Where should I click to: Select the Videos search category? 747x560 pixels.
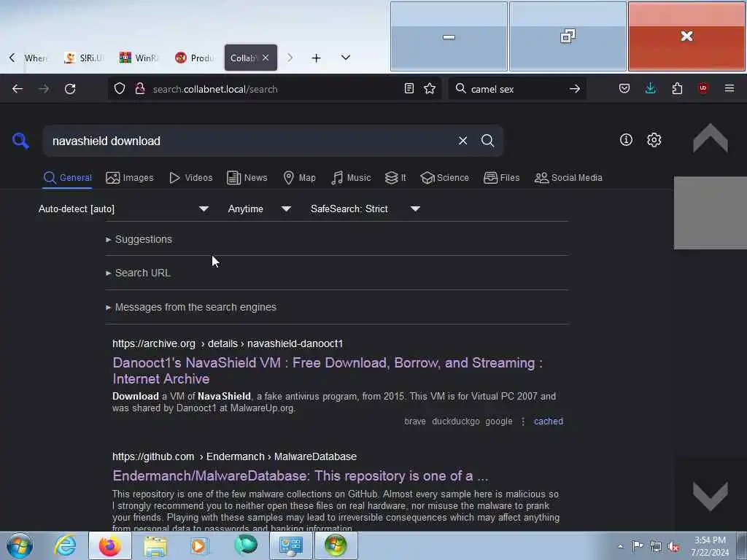tap(190, 178)
